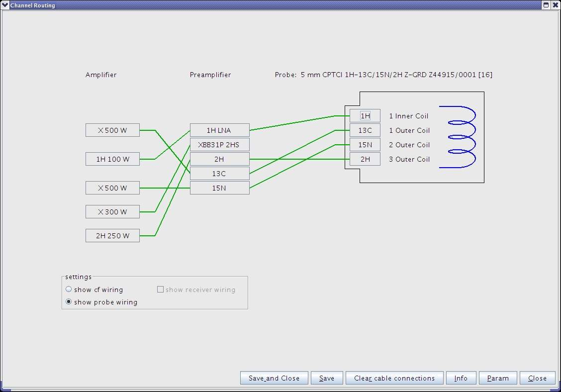The height and width of the screenshot is (392, 561).
Task: Click the Close button at bottom right
Action: (537, 378)
